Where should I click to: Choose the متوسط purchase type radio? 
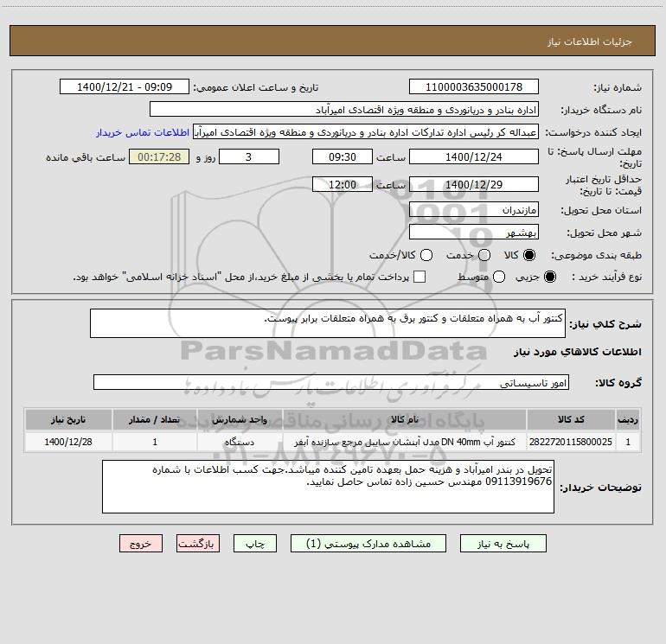499,277
